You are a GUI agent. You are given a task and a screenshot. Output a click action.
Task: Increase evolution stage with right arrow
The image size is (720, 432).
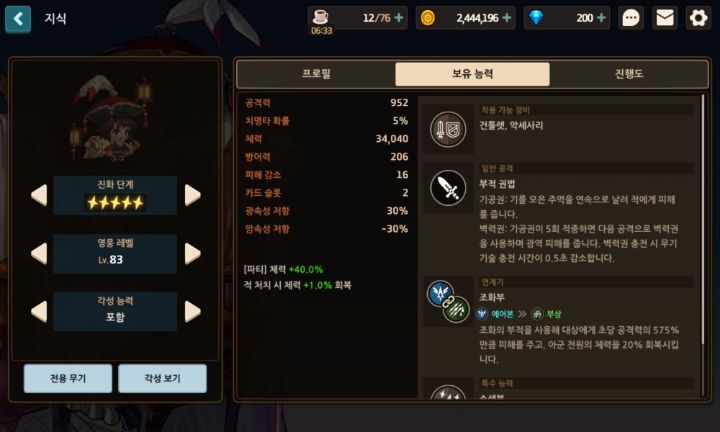tap(192, 195)
